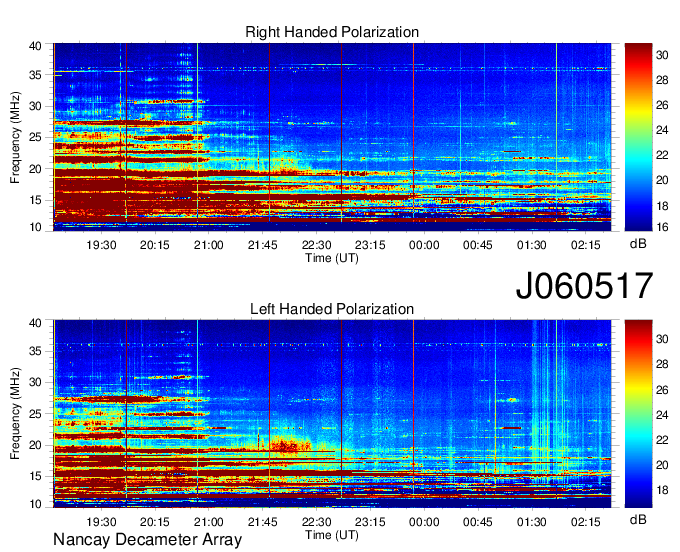Click the 20:15 tick under Right Handed plot
Screen dimensions: 680x552
154,245
